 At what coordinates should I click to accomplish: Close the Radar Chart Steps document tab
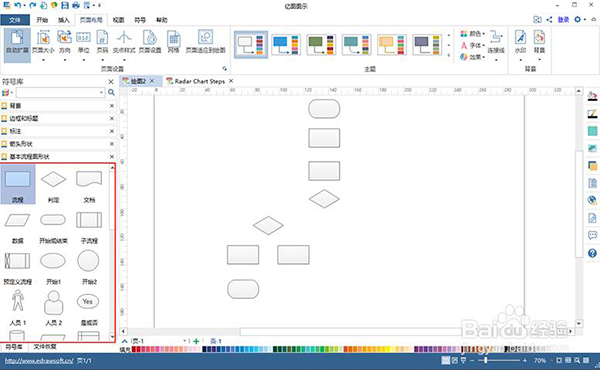pyautogui.click(x=231, y=81)
